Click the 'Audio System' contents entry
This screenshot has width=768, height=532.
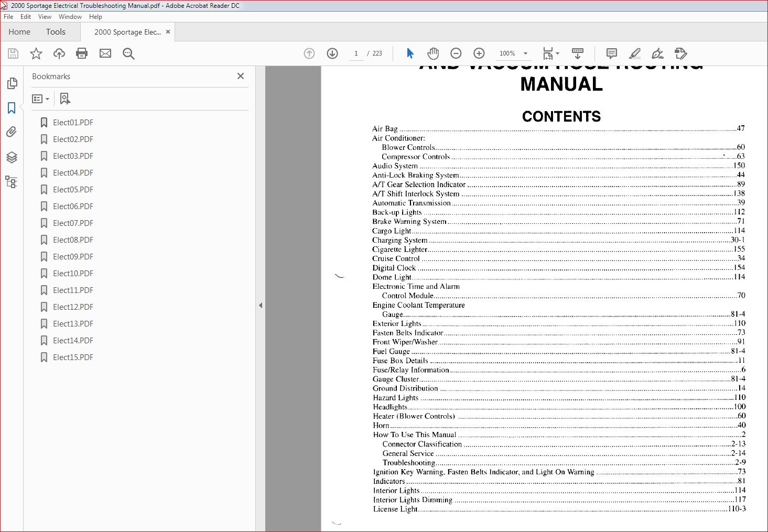click(x=558, y=166)
